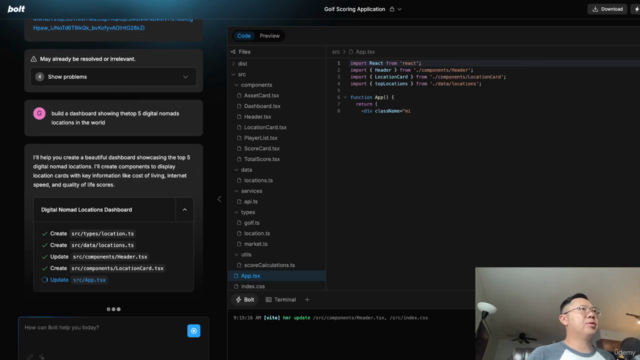Click the file icon beside scoreCalculations.ts
The width and height of the screenshot is (640, 360).
tap(239, 265)
